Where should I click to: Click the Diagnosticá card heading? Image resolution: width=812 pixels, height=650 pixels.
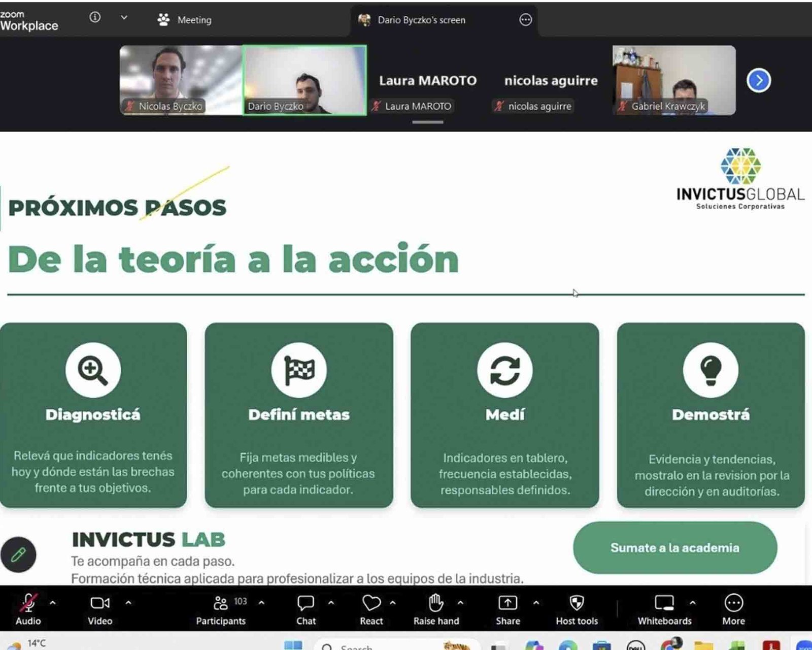coord(93,415)
